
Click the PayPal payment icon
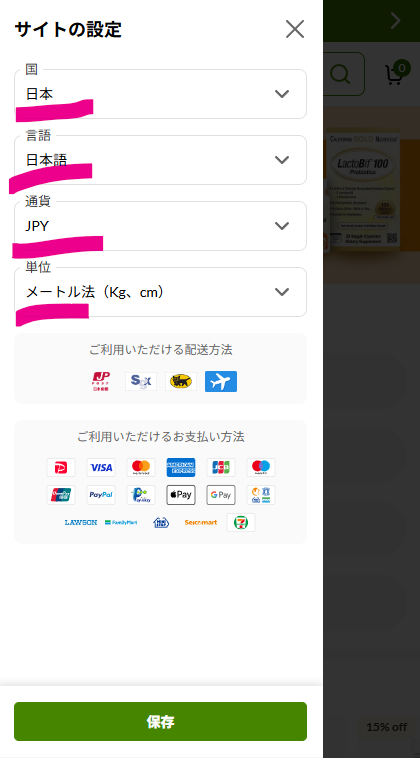point(101,495)
